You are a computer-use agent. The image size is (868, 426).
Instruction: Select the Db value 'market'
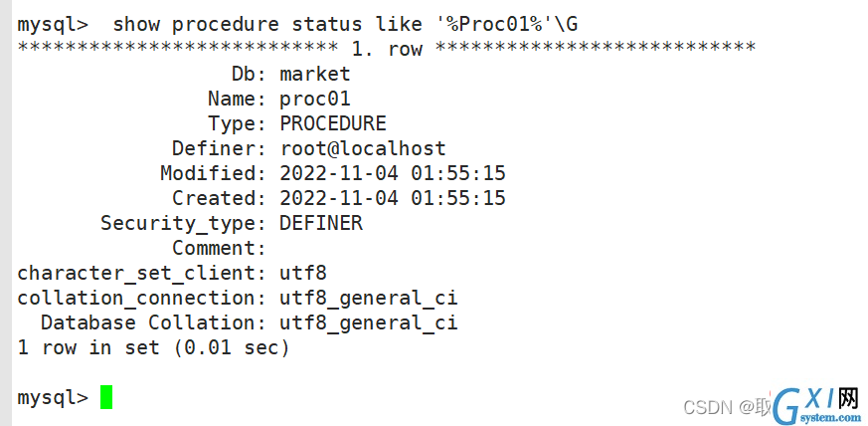(315, 74)
